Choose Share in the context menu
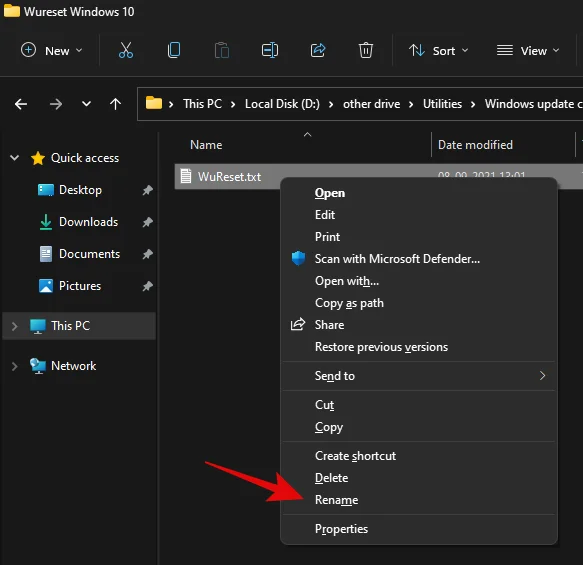Screen dimensions: 583x565 pyautogui.click(x=418, y=325)
